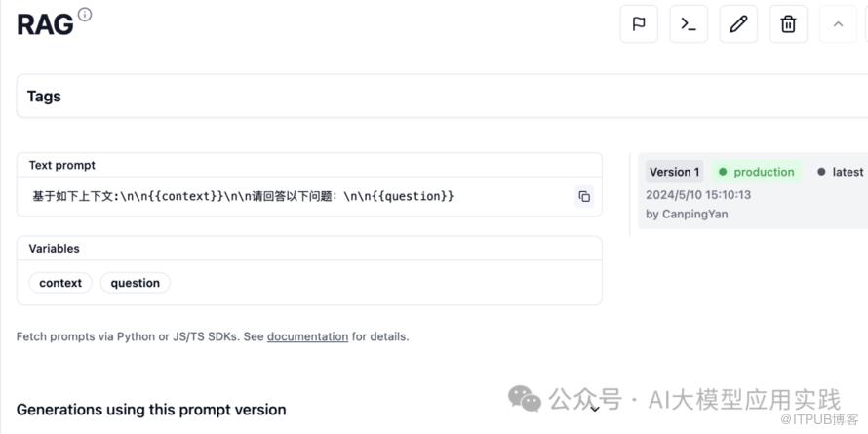Edit the prompt with the pencil icon
Screen dimensions: 868x434
pos(738,23)
